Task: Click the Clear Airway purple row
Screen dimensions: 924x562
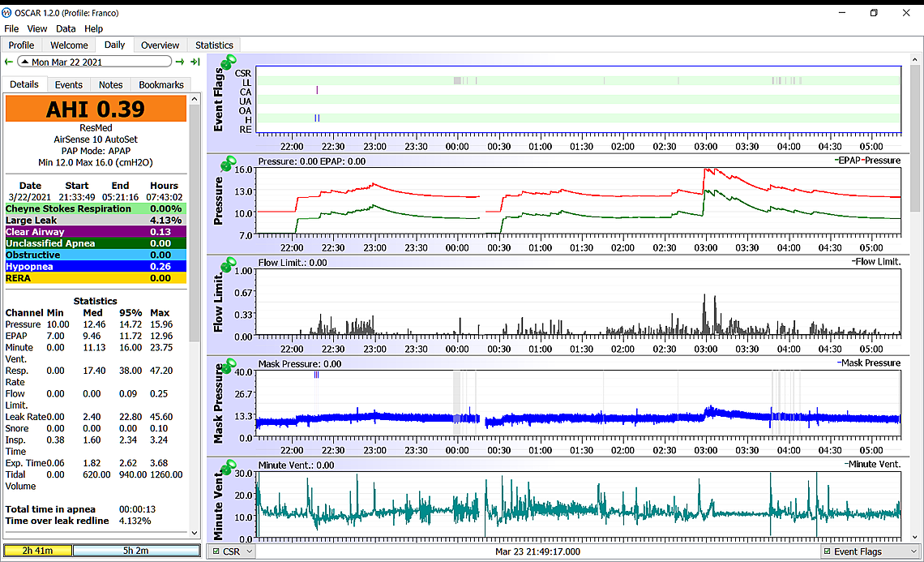Action: (x=96, y=232)
